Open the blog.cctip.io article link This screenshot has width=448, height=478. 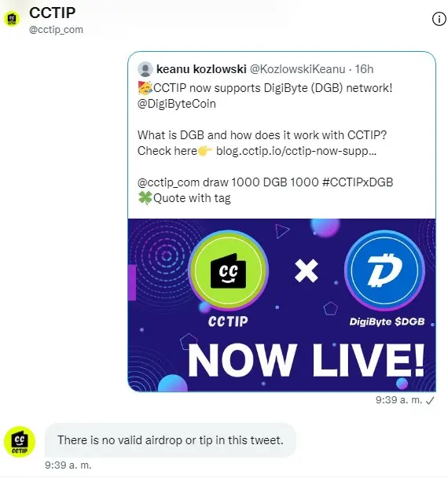[296, 151]
